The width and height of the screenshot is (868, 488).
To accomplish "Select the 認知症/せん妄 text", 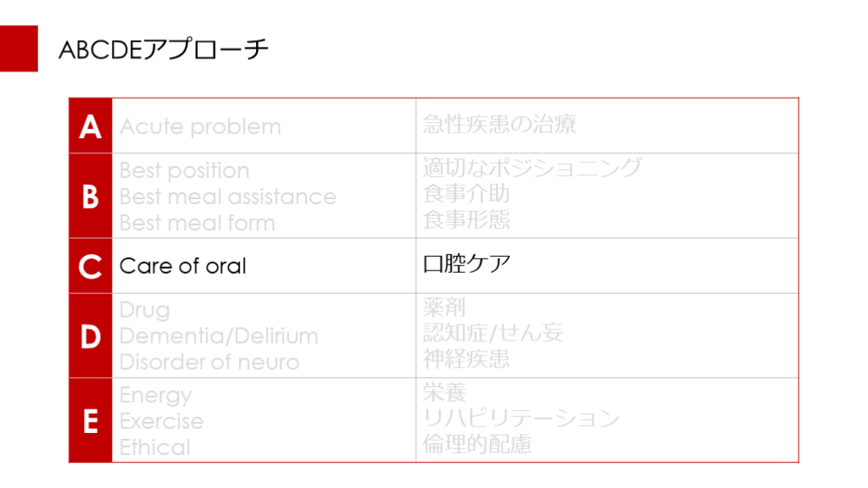I will click(492, 333).
